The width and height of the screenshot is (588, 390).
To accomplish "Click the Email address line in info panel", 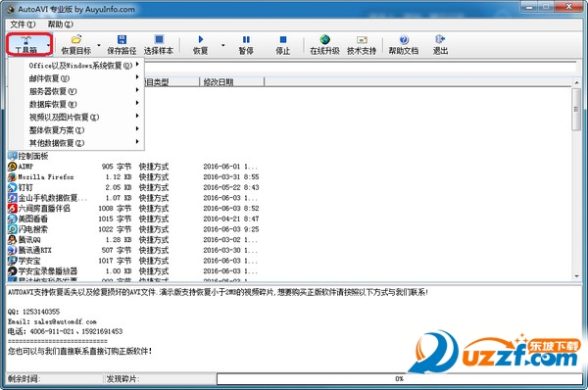I will click(x=52, y=321).
